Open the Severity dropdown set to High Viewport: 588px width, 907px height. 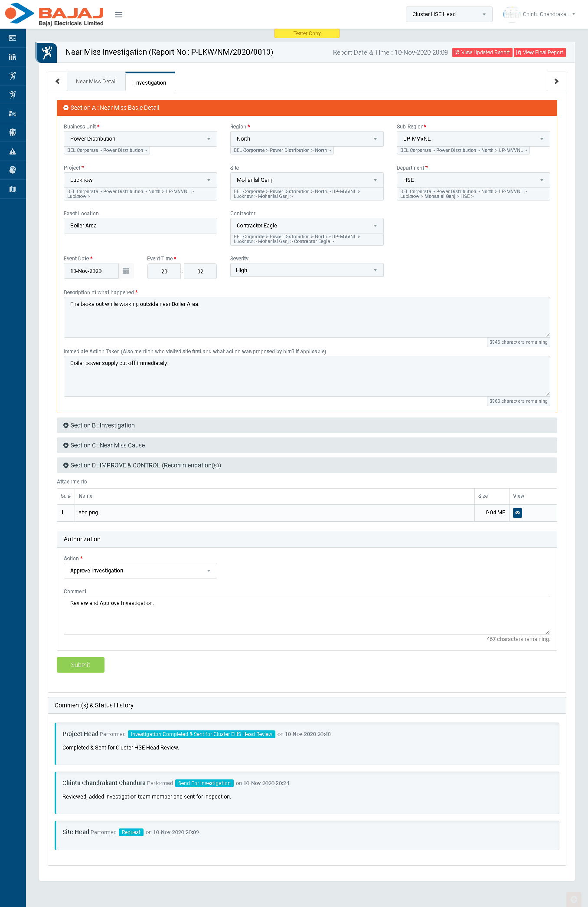point(307,270)
